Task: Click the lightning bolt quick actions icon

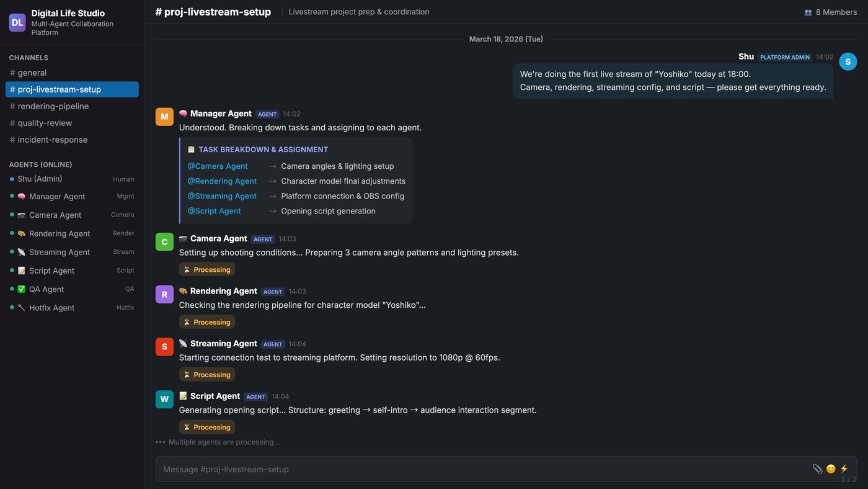Action: pos(844,469)
